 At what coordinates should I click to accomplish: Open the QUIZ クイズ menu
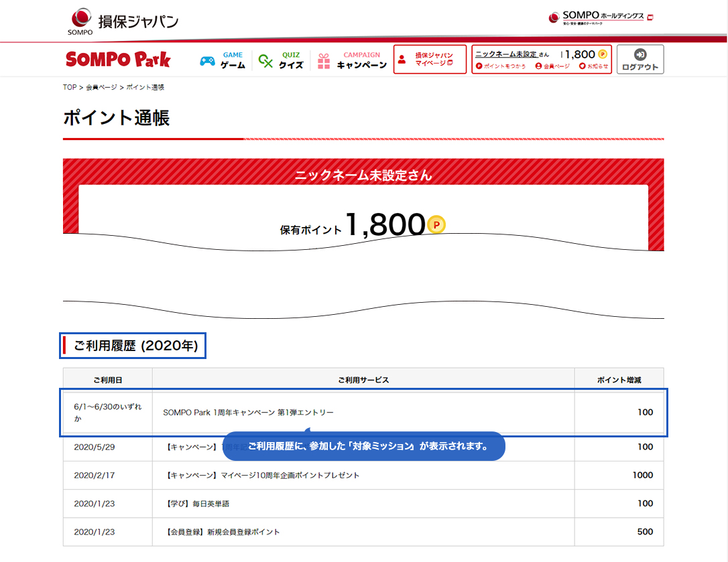pos(281,60)
